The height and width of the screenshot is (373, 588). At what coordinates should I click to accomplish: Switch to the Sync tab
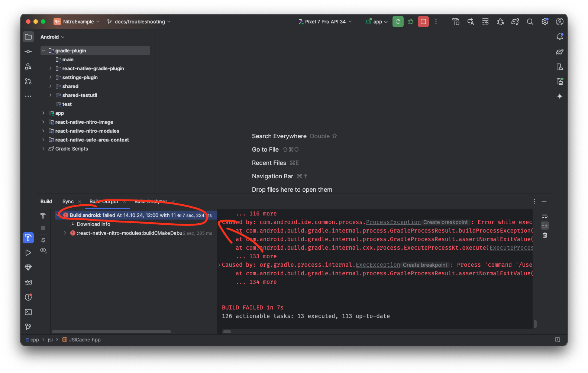68,201
